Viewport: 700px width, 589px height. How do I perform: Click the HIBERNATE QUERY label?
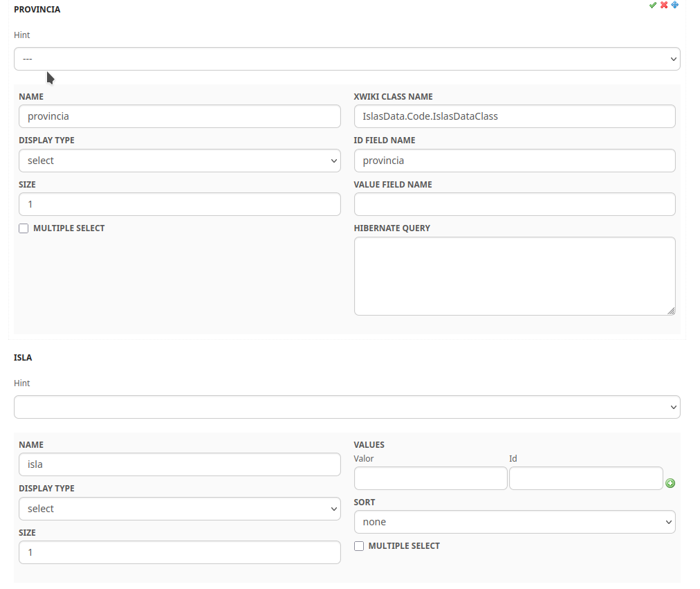pyautogui.click(x=392, y=228)
